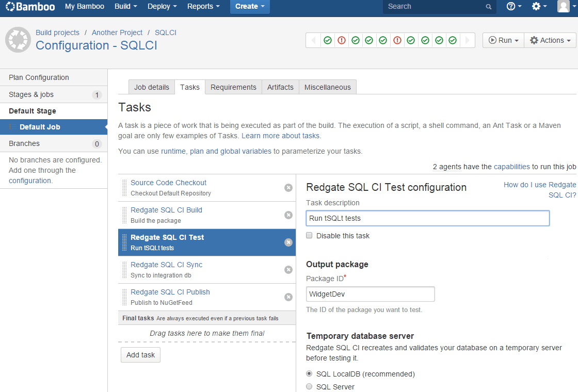Click the search magnifier icon

coord(488,7)
